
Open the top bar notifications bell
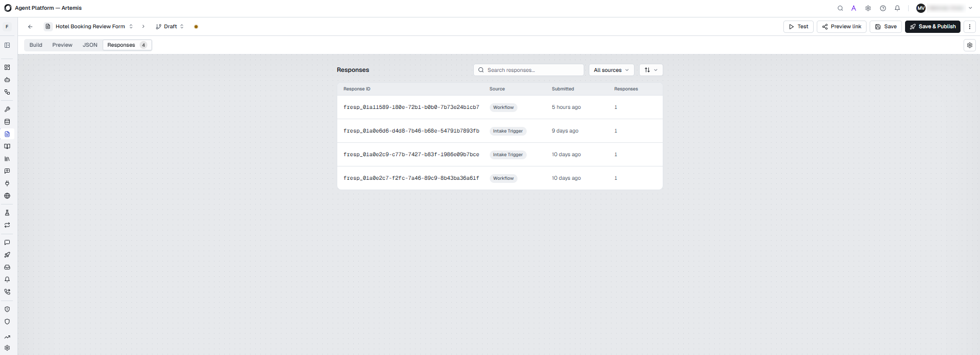(x=897, y=8)
